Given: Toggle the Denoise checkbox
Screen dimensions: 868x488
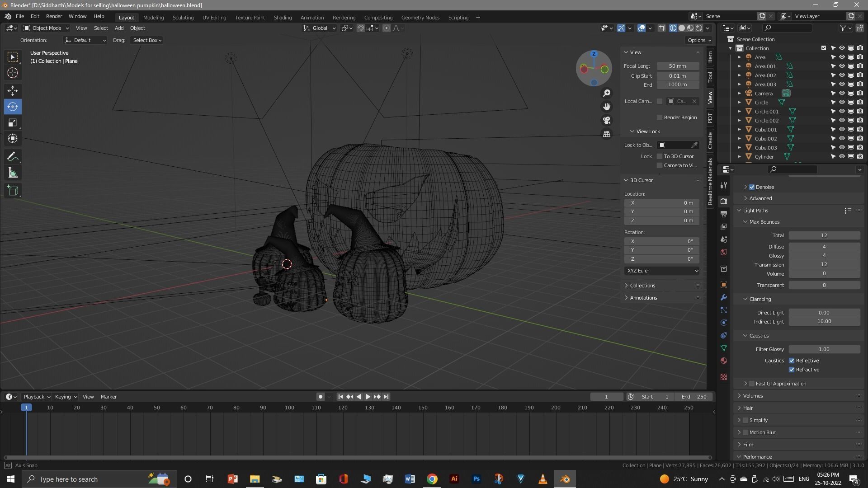Looking at the screenshot, I should (x=752, y=187).
